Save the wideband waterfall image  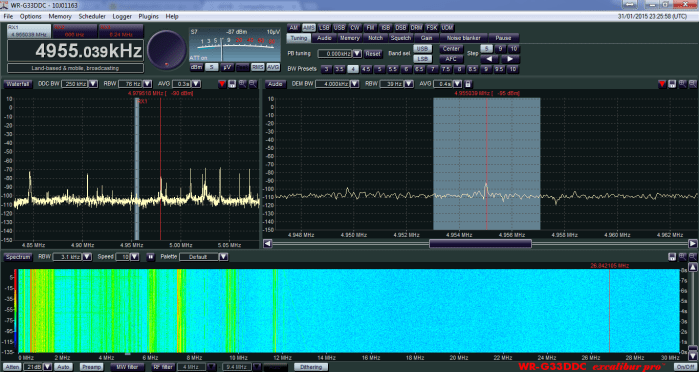(672, 257)
